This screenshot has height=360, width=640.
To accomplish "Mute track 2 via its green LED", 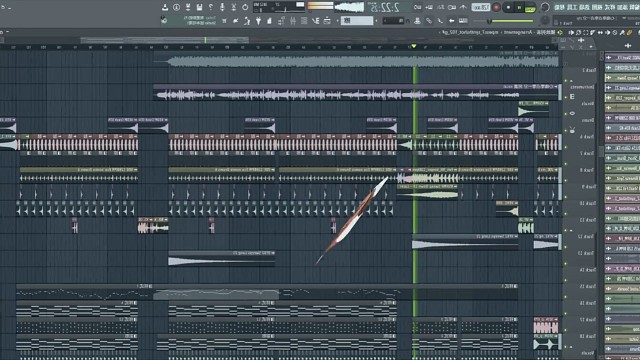I will (565, 80).
